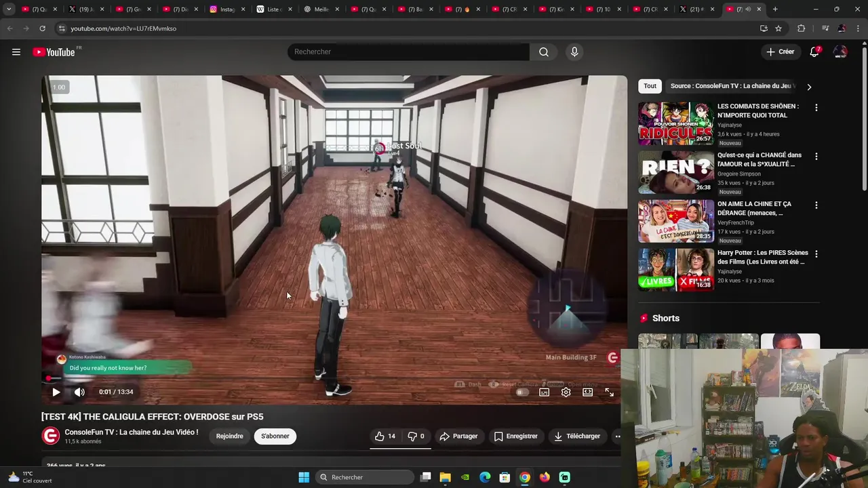Screen dimensions: 868x488
Task: Open Gregoire Simpson channel name
Action: point(739,174)
